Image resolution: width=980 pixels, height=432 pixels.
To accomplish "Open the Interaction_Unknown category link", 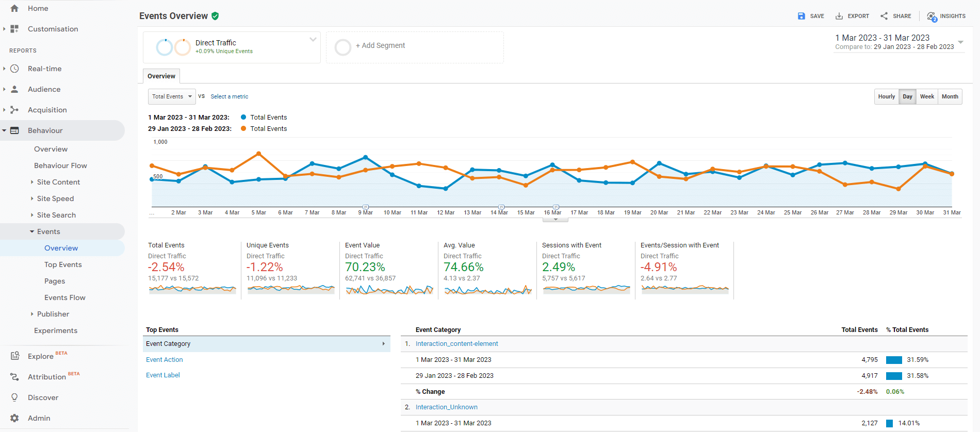I will pyautogui.click(x=446, y=407).
